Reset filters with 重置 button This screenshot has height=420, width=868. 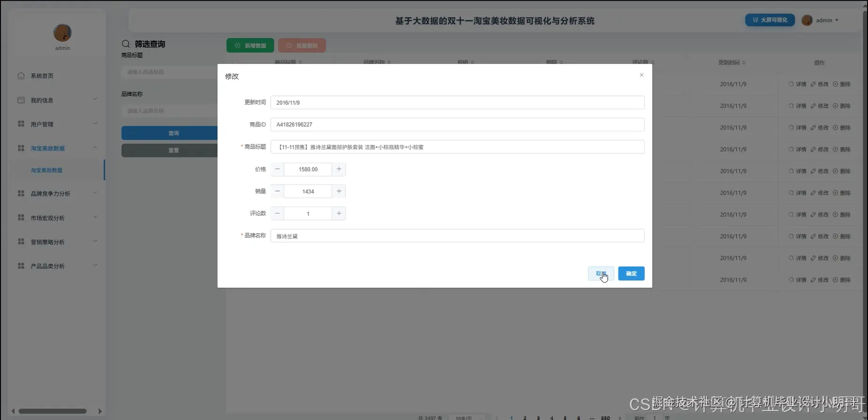click(x=169, y=150)
